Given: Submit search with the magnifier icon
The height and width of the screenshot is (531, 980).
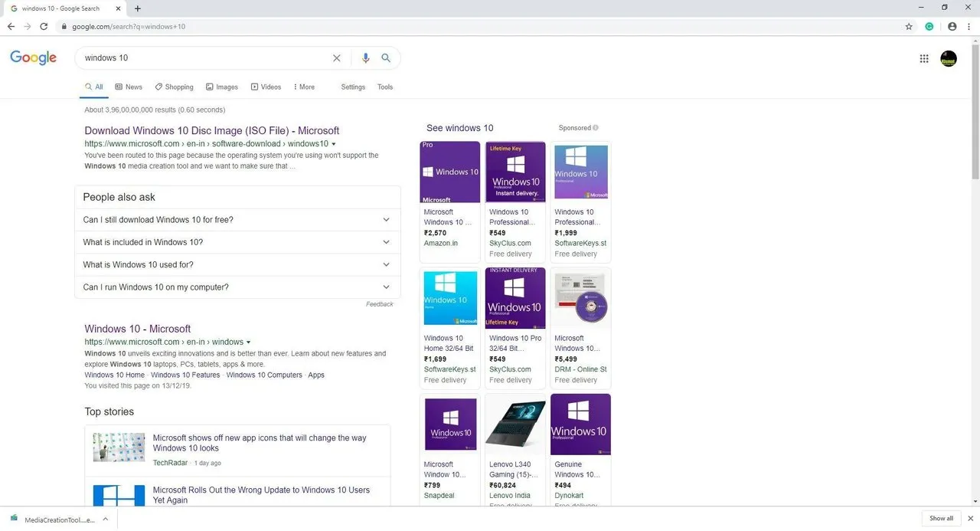Looking at the screenshot, I should (x=386, y=57).
